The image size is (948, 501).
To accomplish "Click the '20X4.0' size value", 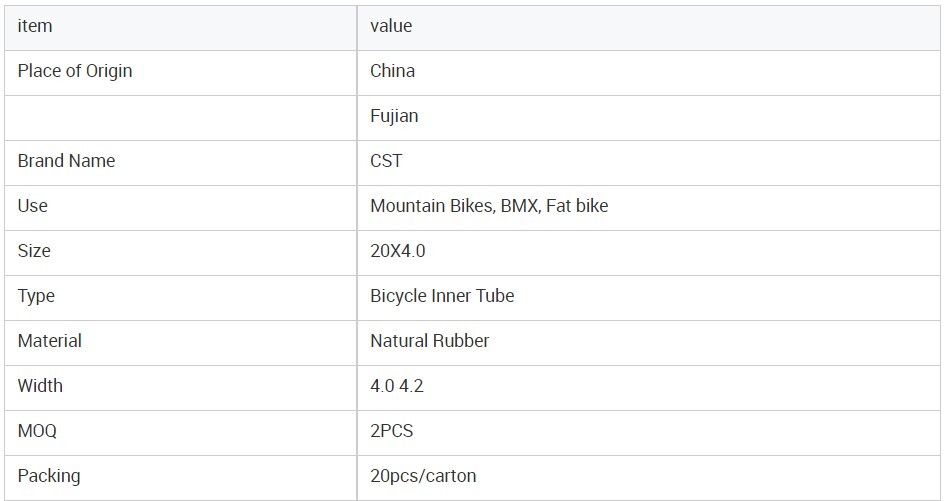I will click(397, 251).
